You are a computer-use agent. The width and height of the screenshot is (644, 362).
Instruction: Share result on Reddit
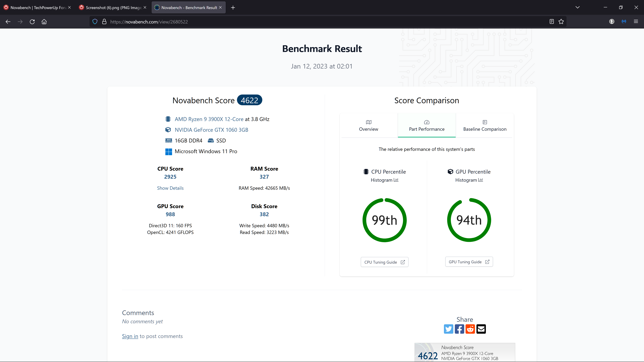470,329
